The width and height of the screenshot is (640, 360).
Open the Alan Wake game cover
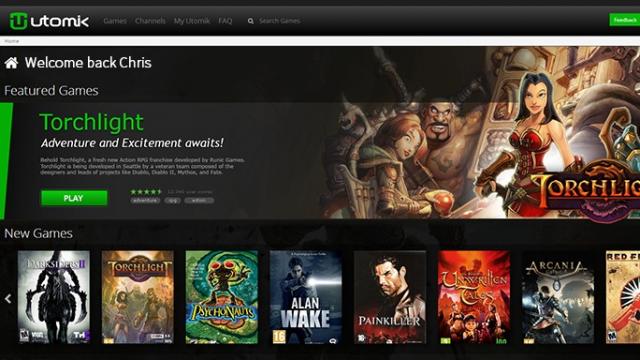(306, 297)
